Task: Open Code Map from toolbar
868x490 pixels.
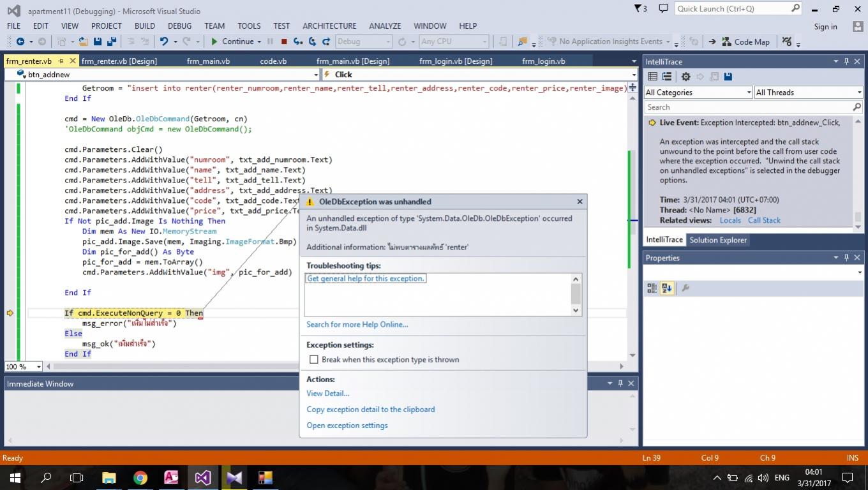Action: [x=745, y=41]
